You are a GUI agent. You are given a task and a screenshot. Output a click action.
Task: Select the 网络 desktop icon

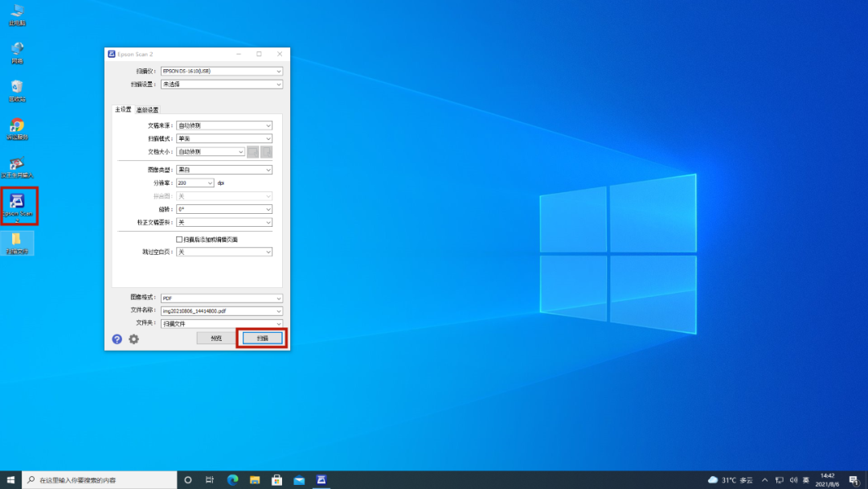pos(17,52)
